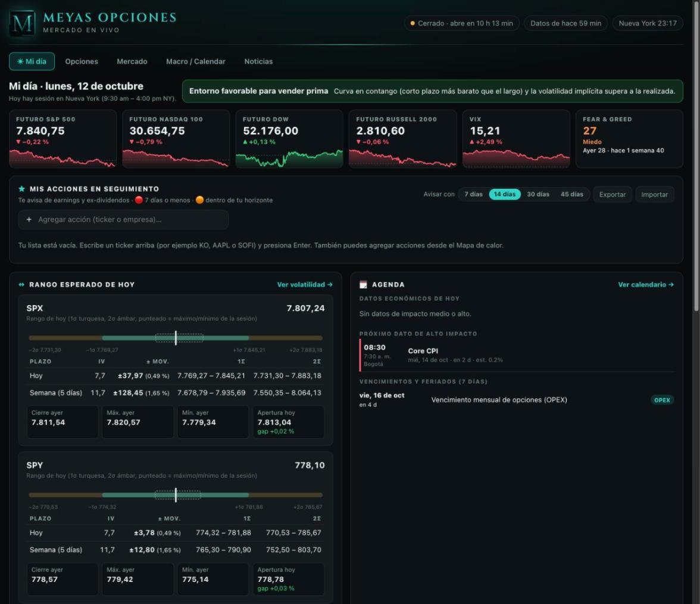Click SPY Apertura hoy 778,78 box
Viewport: 700px width, 604px height.
point(288,579)
